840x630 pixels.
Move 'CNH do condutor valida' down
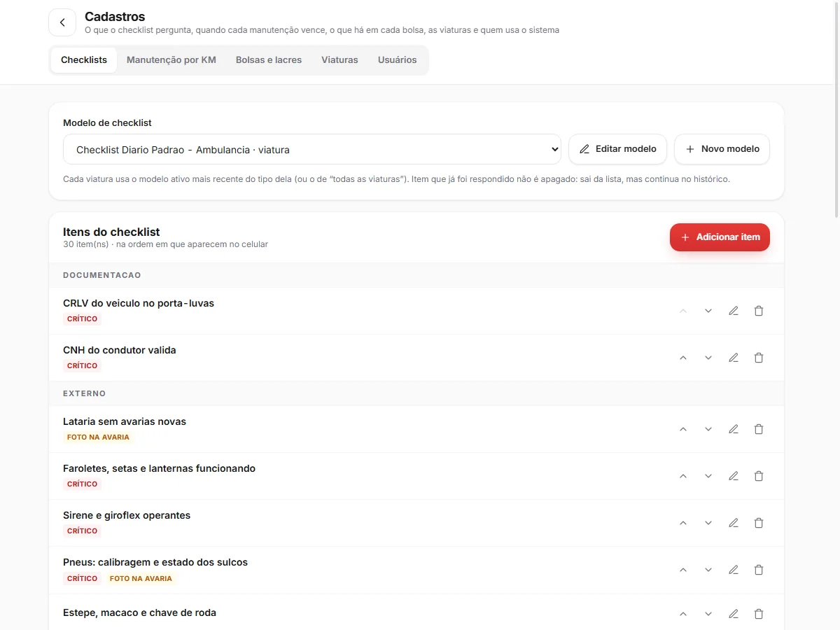[708, 358]
